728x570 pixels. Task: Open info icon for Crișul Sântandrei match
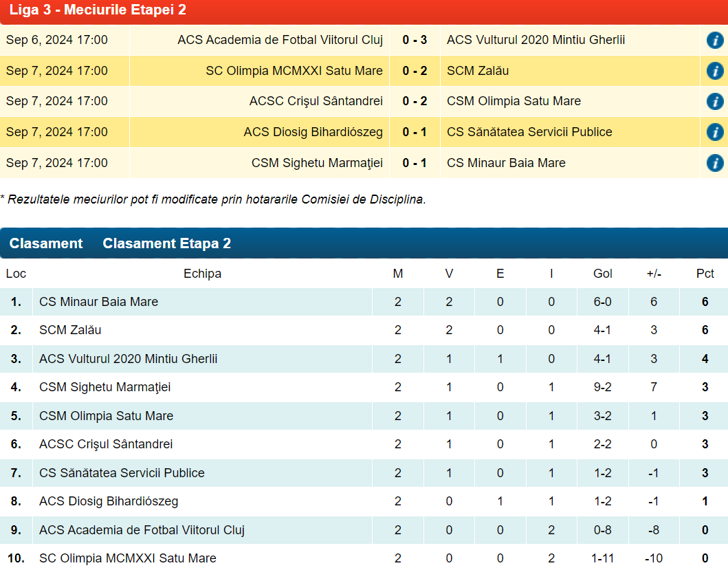click(x=714, y=101)
